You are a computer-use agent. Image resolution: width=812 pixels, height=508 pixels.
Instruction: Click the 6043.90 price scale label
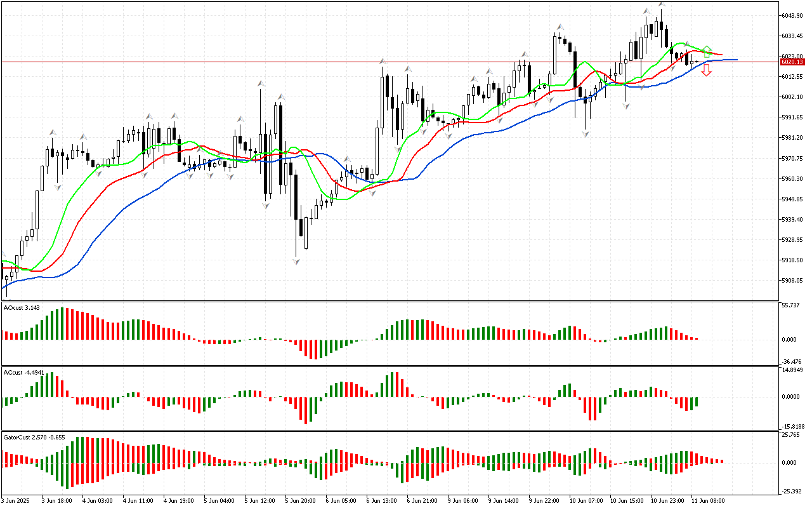[792, 15]
